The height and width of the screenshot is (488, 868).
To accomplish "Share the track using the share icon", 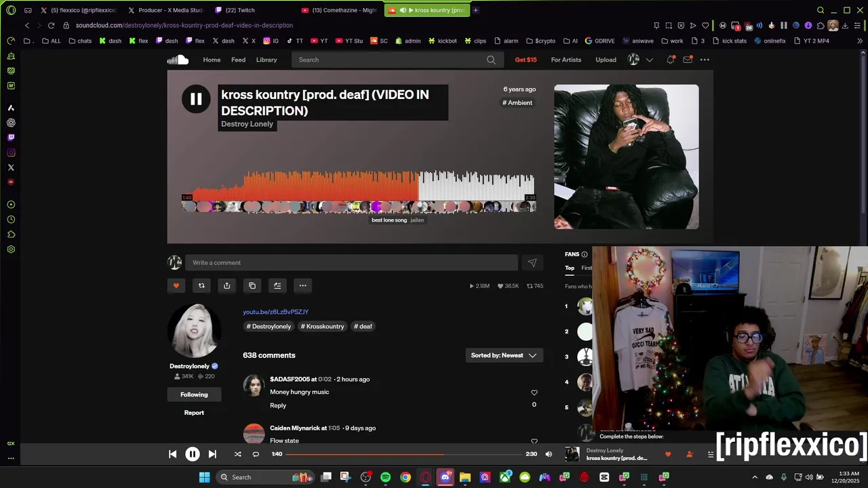I will pyautogui.click(x=226, y=286).
